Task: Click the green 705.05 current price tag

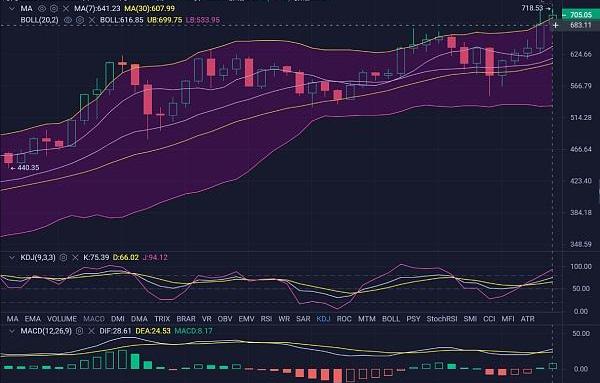Action: 580,15
